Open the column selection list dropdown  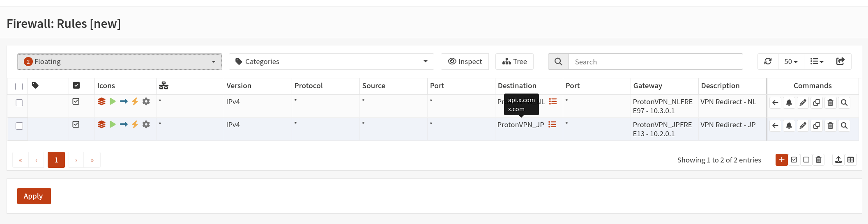point(816,62)
